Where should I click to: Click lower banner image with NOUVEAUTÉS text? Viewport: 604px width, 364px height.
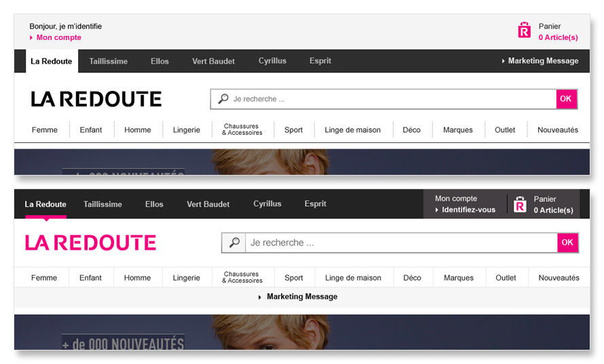[x=302, y=332]
